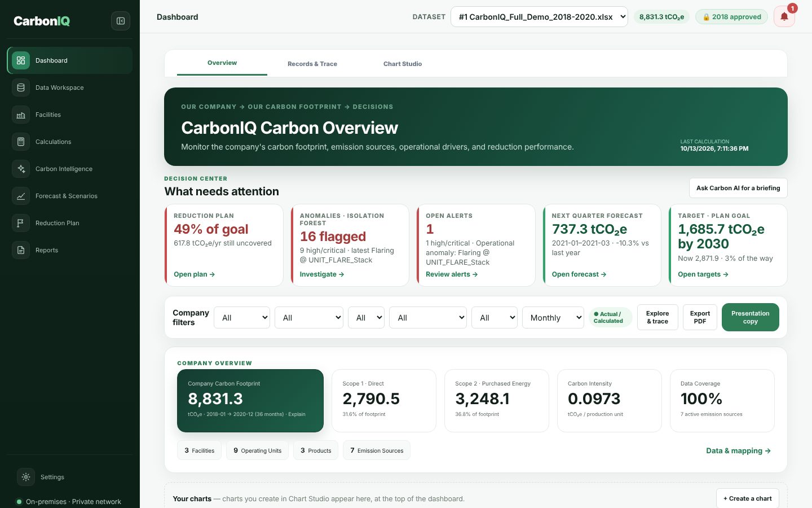Open the DATASET file dropdown
This screenshot has width=812, height=508.
(539, 17)
